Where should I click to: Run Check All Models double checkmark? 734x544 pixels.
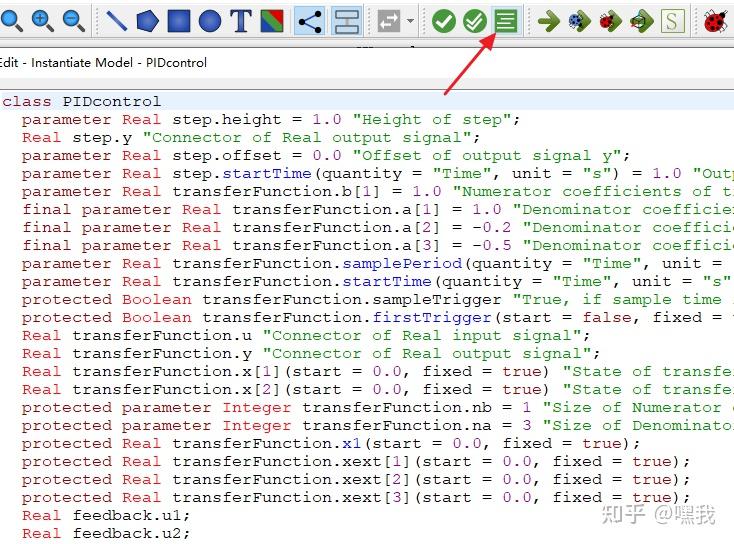click(475, 21)
